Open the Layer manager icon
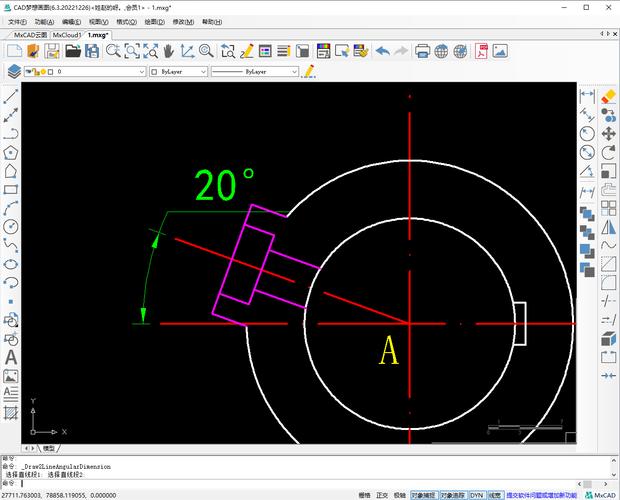 pyautogui.click(x=14, y=72)
